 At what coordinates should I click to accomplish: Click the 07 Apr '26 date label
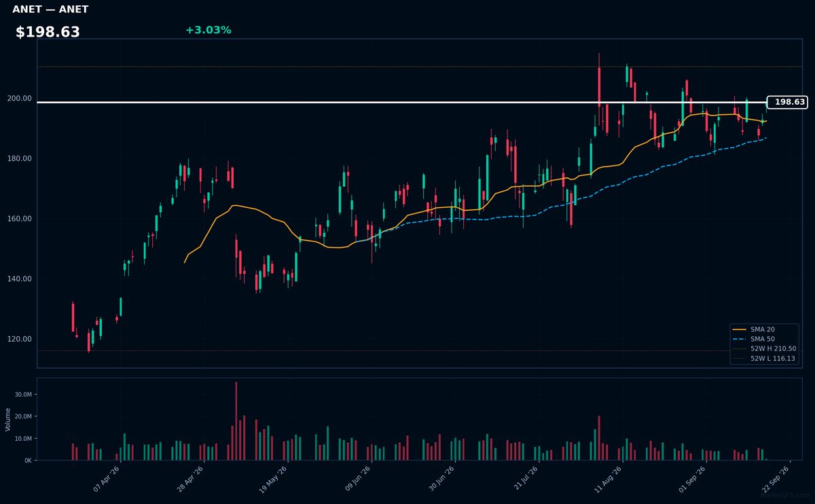tap(106, 478)
